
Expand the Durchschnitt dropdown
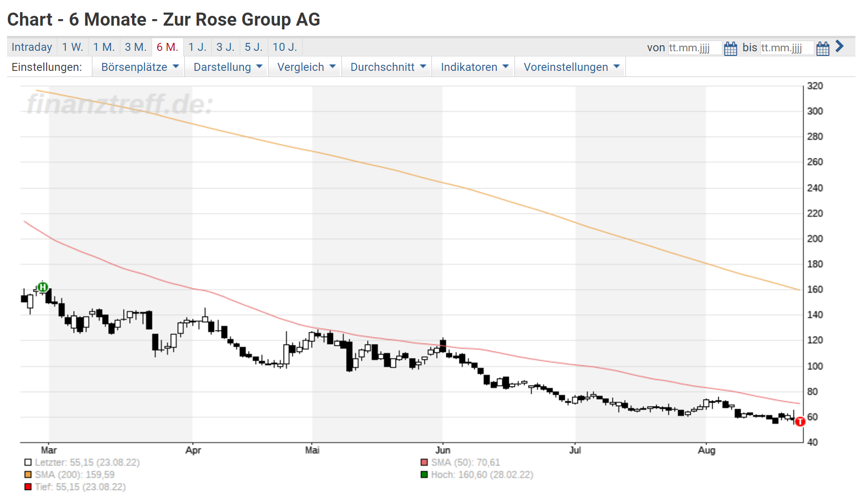pyautogui.click(x=387, y=67)
